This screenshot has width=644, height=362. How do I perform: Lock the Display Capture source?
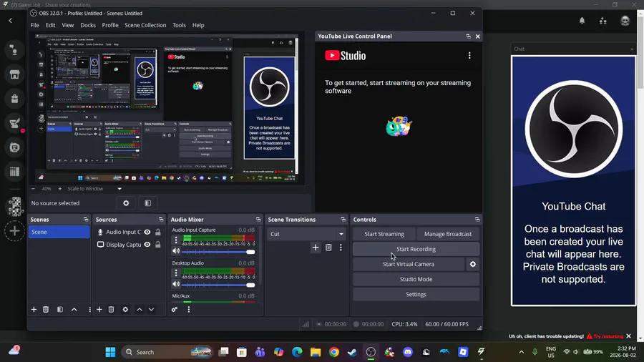coord(157,245)
